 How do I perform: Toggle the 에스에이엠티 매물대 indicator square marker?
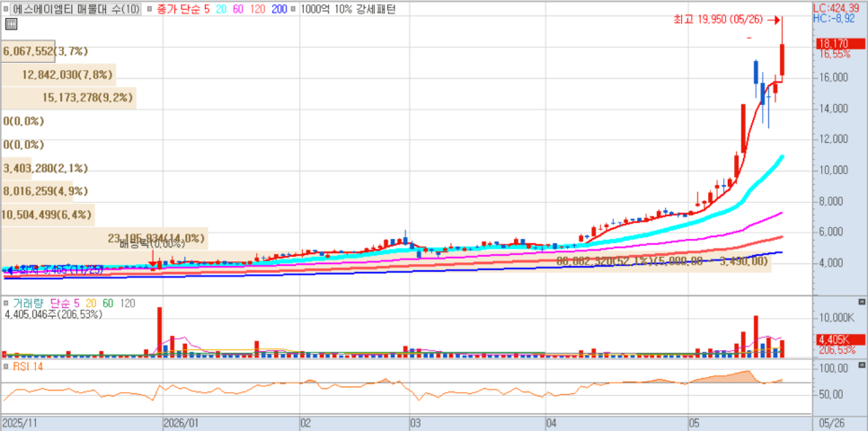6,9
